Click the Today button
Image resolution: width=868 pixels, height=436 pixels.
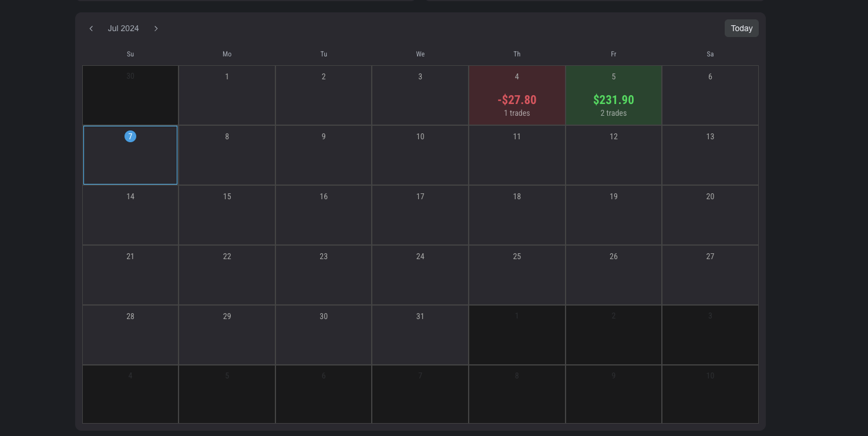(x=741, y=28)
